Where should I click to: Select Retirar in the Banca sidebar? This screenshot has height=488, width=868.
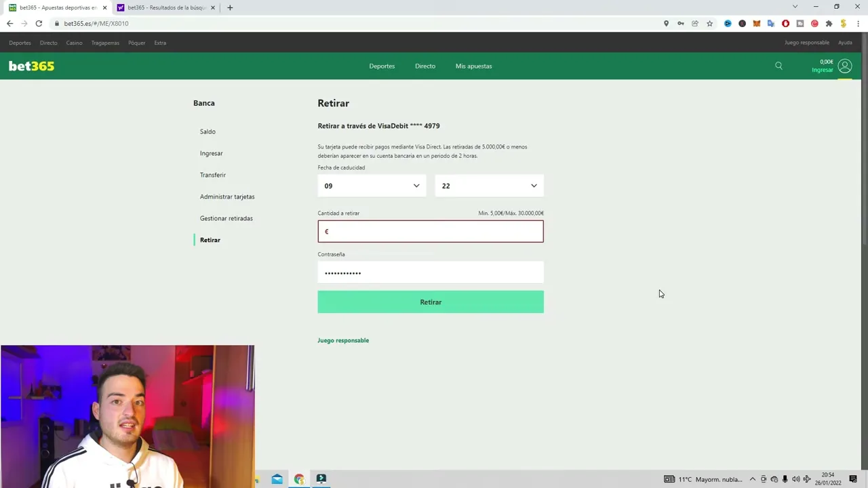[x=210, y=240]
